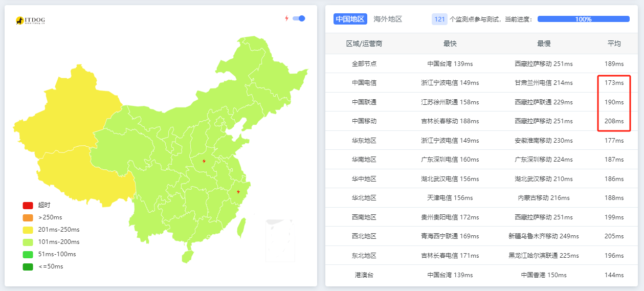The width and height of the screenshot is (644, 291).
Task: Click the dark green <=50ms legend swatch
Action: (x=28, y=266)
